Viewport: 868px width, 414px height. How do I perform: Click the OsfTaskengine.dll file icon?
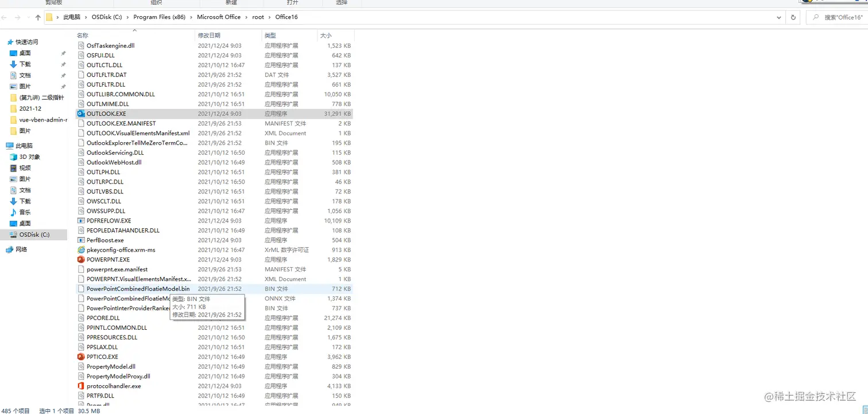(81, 45)
